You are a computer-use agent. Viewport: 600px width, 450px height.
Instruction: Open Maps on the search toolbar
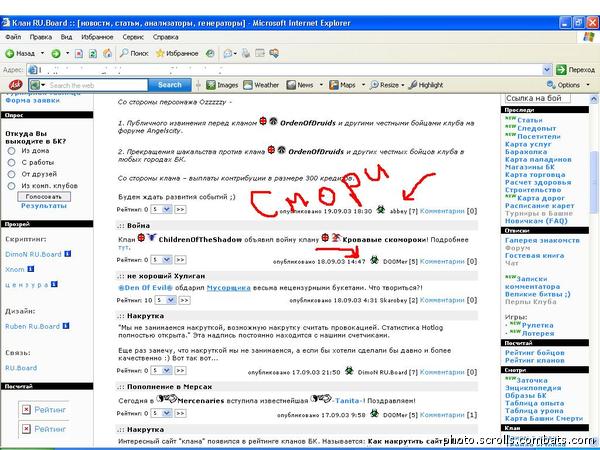point(342,85)
